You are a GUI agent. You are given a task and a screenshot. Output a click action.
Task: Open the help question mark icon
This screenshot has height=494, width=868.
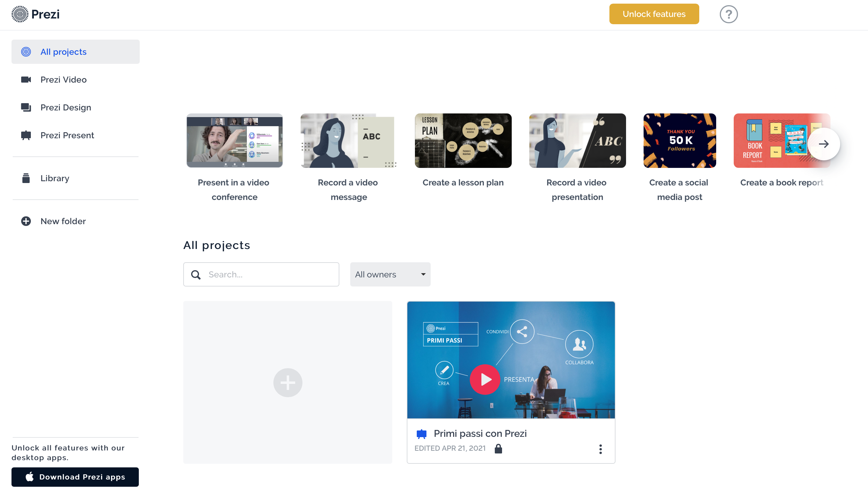728,14
